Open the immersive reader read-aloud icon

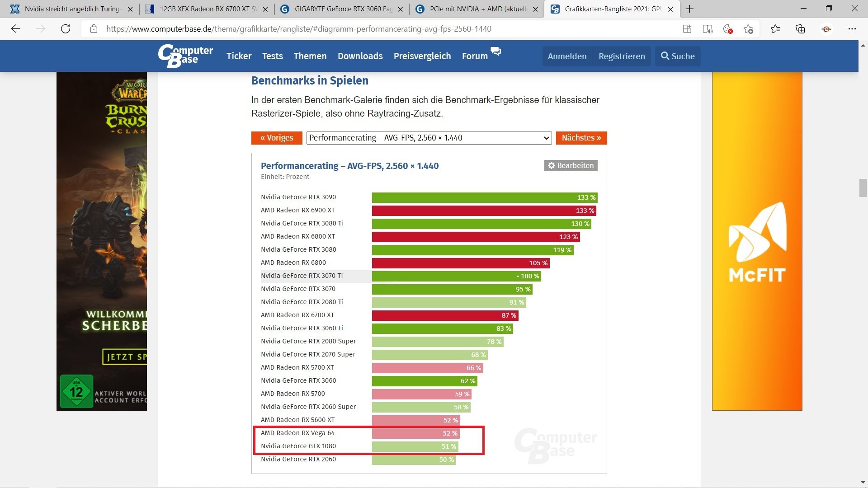click(708, 29)
